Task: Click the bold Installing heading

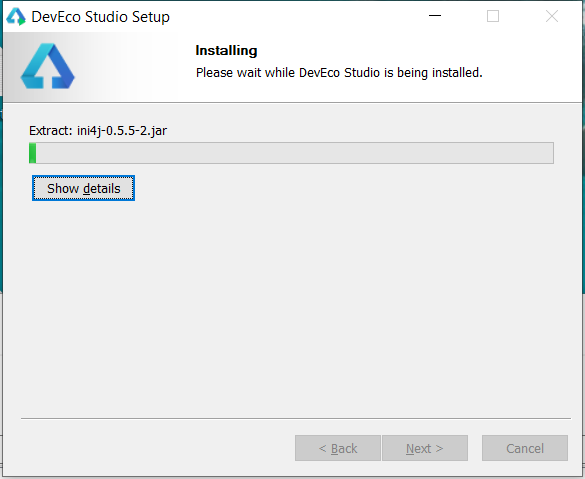Action: click(x=226, y=50)
